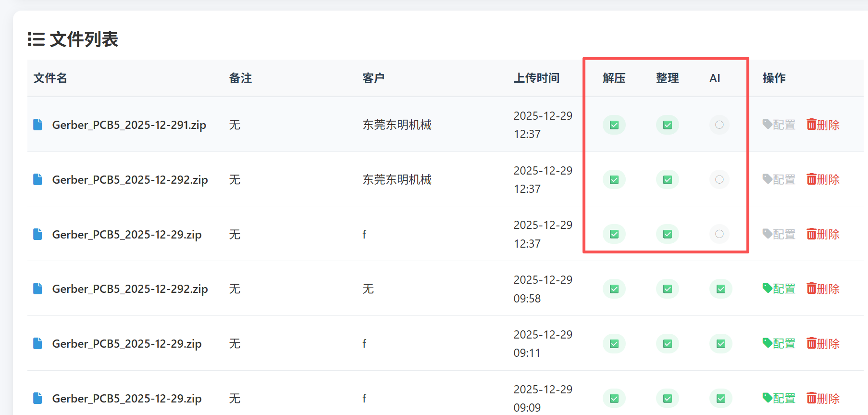Click the 文件列表 page heading
868x415 pixels.
[x=73, y=39]
